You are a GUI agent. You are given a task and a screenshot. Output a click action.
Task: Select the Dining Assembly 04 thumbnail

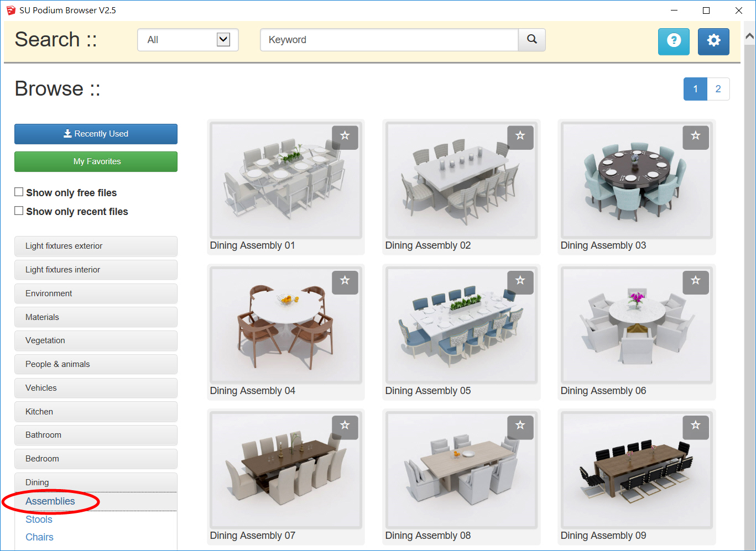[286, 326]
